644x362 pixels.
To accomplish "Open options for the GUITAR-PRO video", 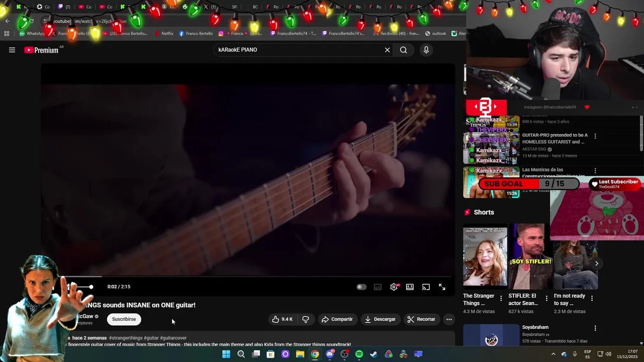I will 595,136.
